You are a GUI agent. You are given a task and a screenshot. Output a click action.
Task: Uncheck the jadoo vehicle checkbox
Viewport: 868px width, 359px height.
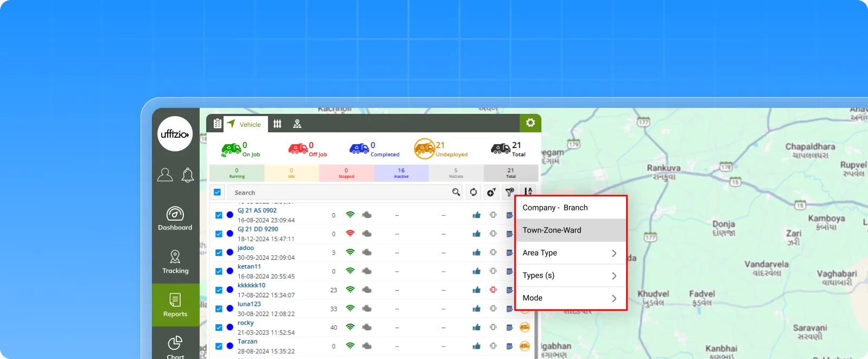(x=219, y=253)
